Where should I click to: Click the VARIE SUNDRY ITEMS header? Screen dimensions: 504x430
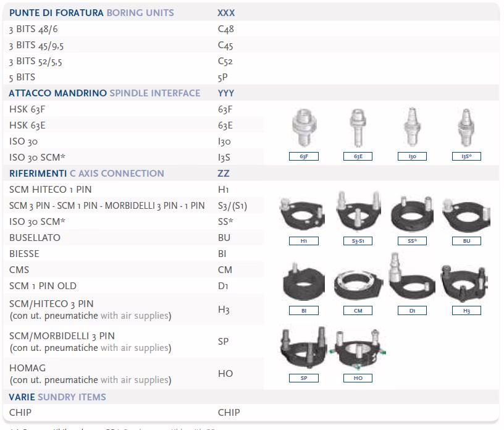pyautogui.click(x=57, y=397)
